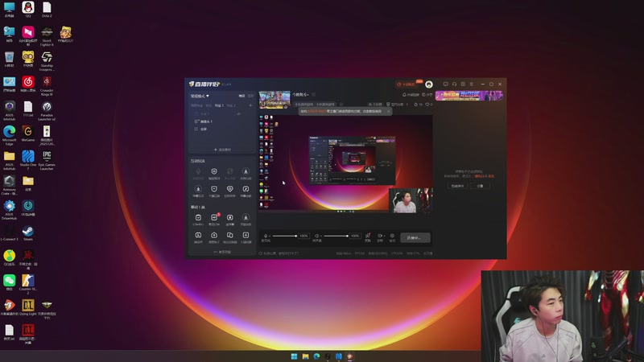Screen dimensions: 644x362
Task: Click the 添加素材 add source button
Action: (x=222, y=150)
